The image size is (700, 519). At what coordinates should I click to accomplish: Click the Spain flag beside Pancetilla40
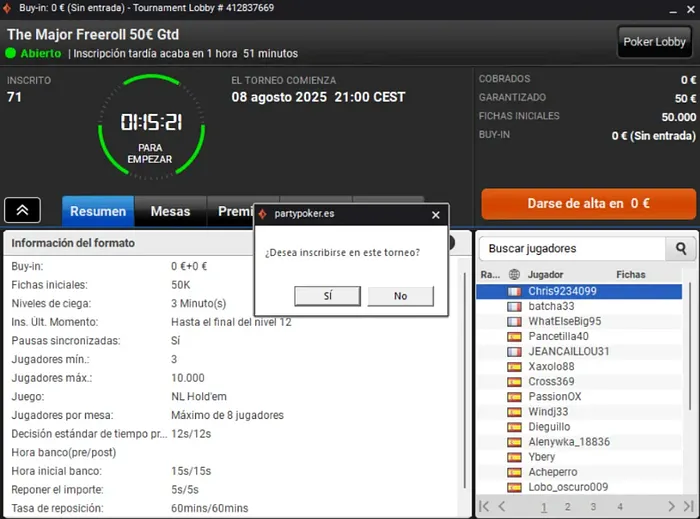(514, 336)
